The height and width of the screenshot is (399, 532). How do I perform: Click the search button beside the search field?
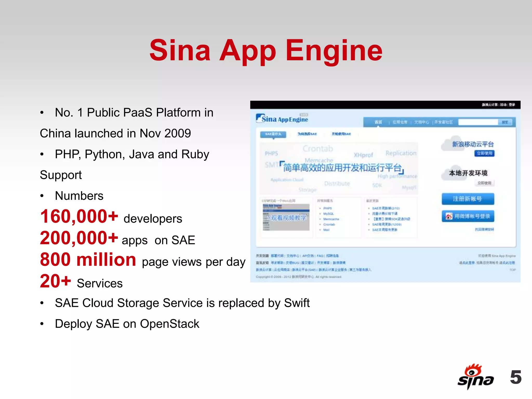505,122
